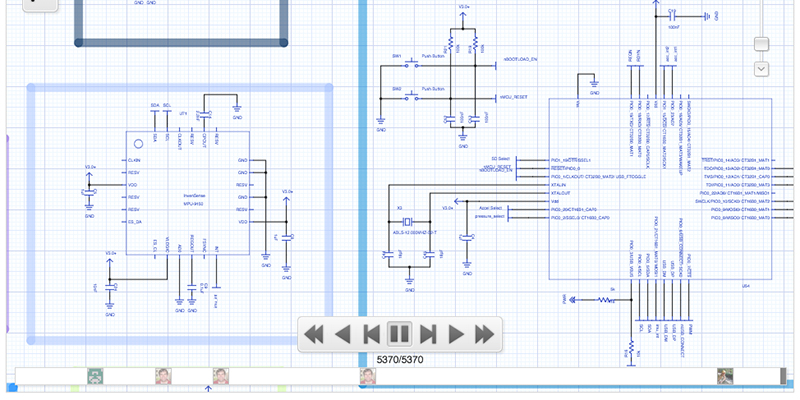
Task: Select the first avatar thumbnail on timeline
Action: pos(95,377)
